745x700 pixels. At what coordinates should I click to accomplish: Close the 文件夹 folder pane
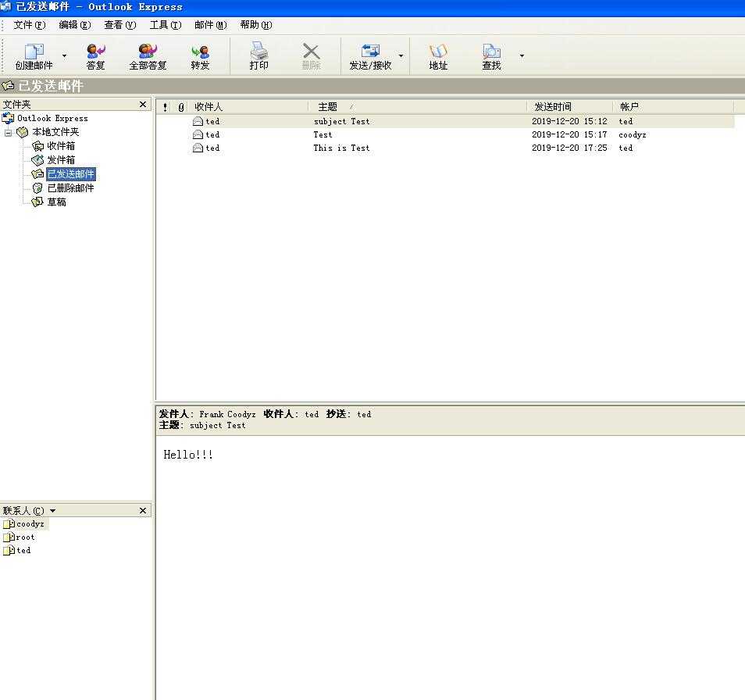tap(143, 104)
